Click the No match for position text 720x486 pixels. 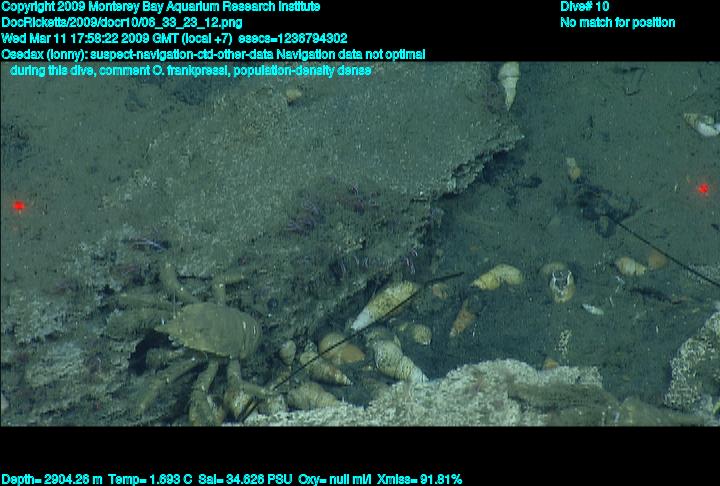(x=618, y=23)
